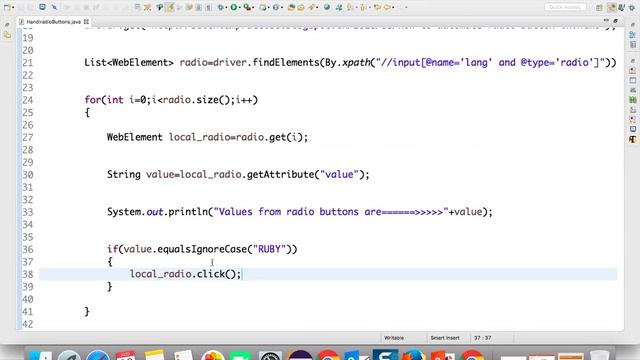Click the Debug bug icon
The image size is (640, 360).
click(x=220, y=7)
